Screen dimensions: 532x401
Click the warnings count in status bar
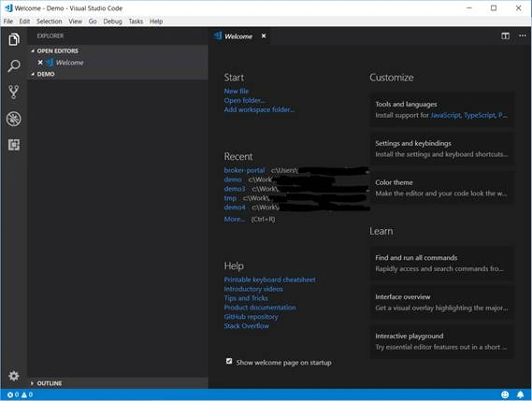pos(27,394)
